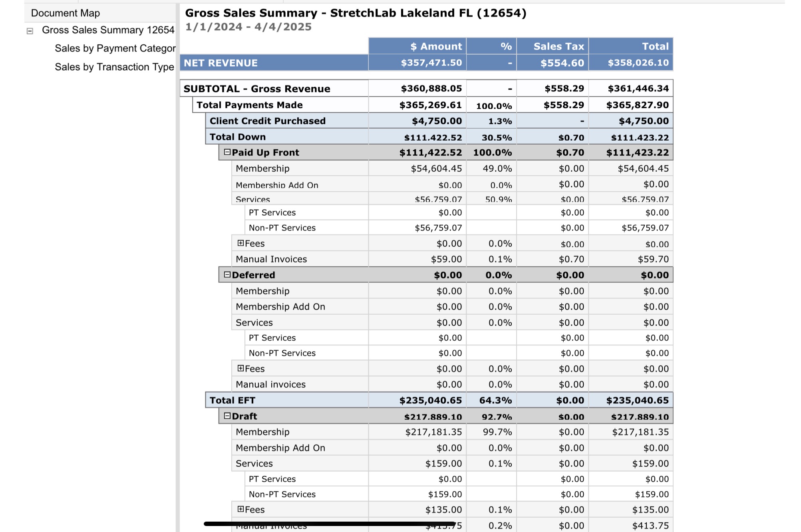Select Gross Revenue total $361,446.34

(638, 88)
